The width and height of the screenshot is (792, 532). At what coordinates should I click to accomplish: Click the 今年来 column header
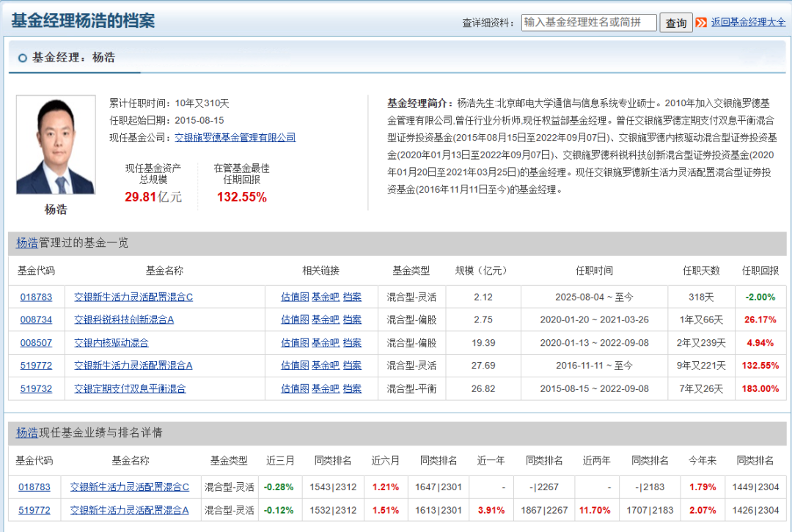(x=703, y=460)
